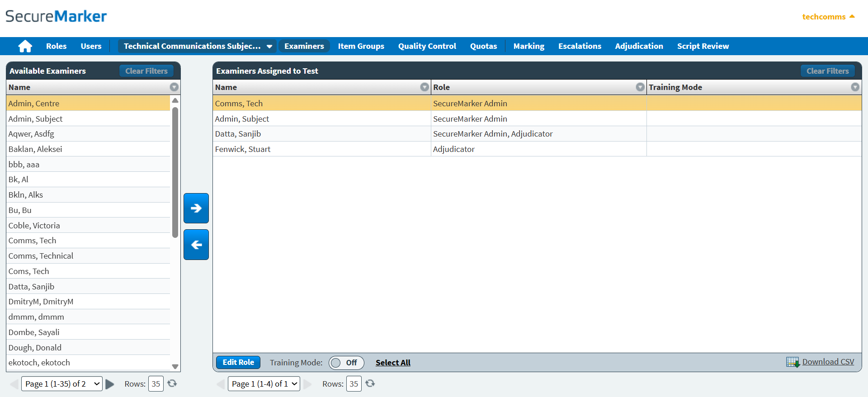Viewport: 868px width, 397px height.
Task: Click the left arrow to unassign examiner
Action: [x=196, y=245]
